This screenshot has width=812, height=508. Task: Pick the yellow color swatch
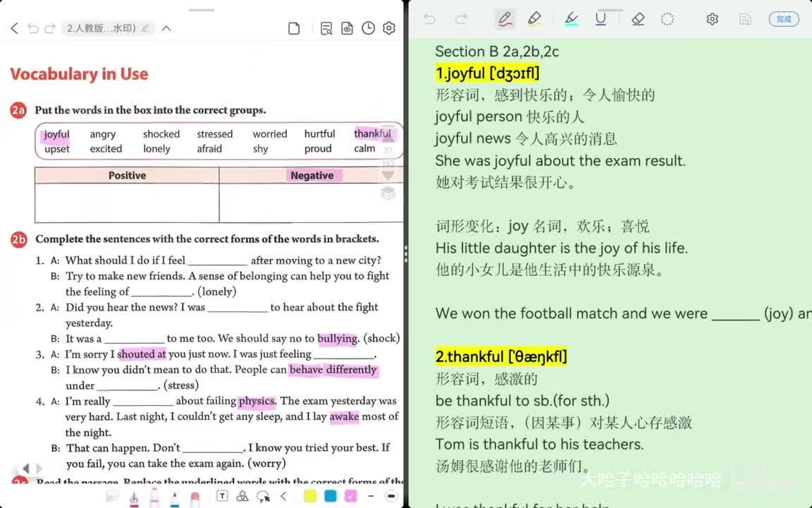click(310, 496)
